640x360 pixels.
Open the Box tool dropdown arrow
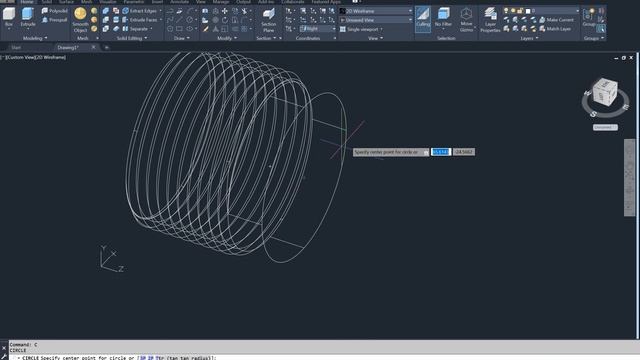click(x=9, y=29)
